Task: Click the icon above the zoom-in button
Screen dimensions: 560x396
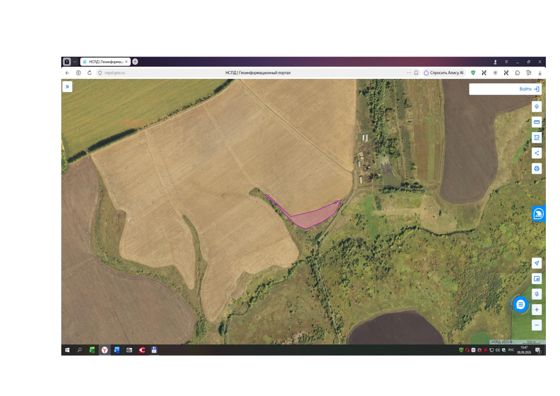Action: coord(536,294)
